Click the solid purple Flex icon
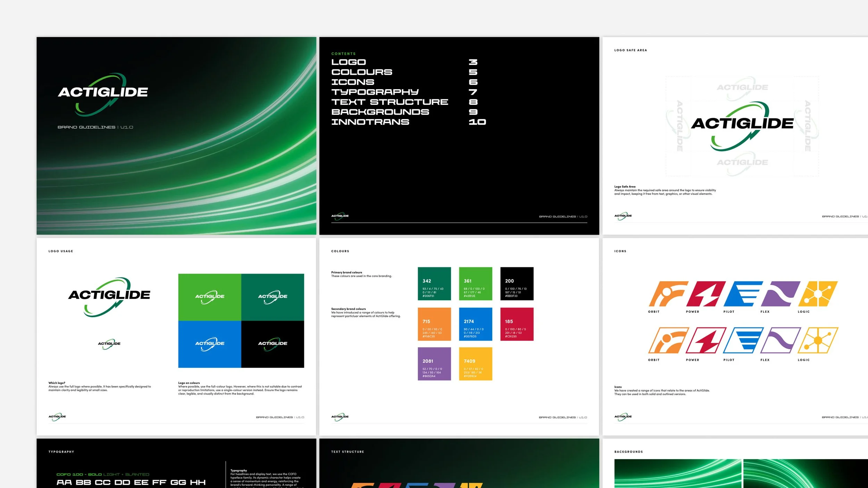The height and width of the screenshot is (488, 868). (x=781, y=294)
